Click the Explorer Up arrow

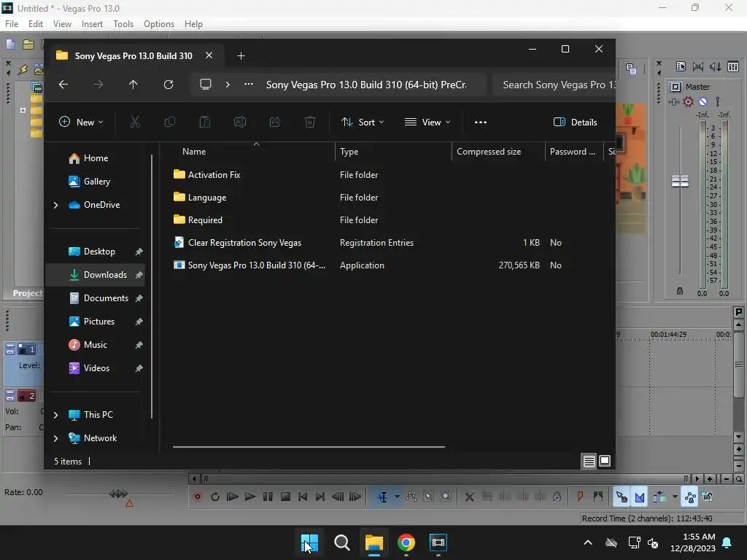[133, 85]
